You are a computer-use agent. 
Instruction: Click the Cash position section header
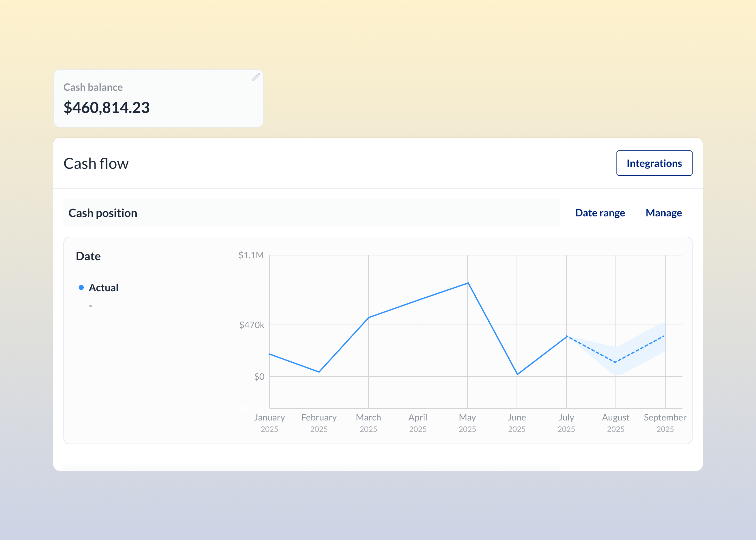tap(103, 213)
